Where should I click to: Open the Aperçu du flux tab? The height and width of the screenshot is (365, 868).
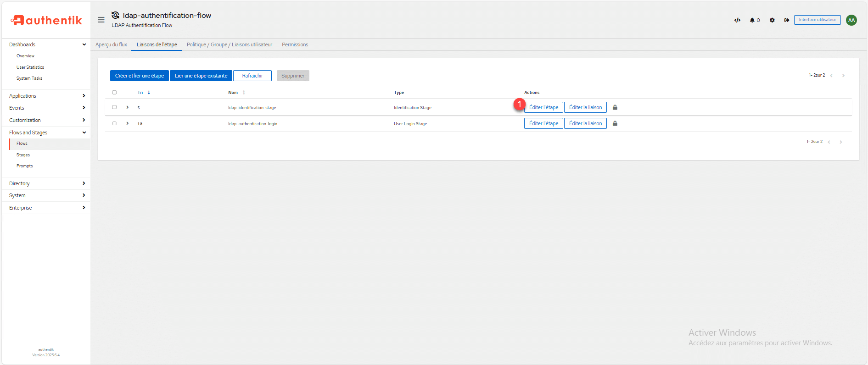[111, 44]
